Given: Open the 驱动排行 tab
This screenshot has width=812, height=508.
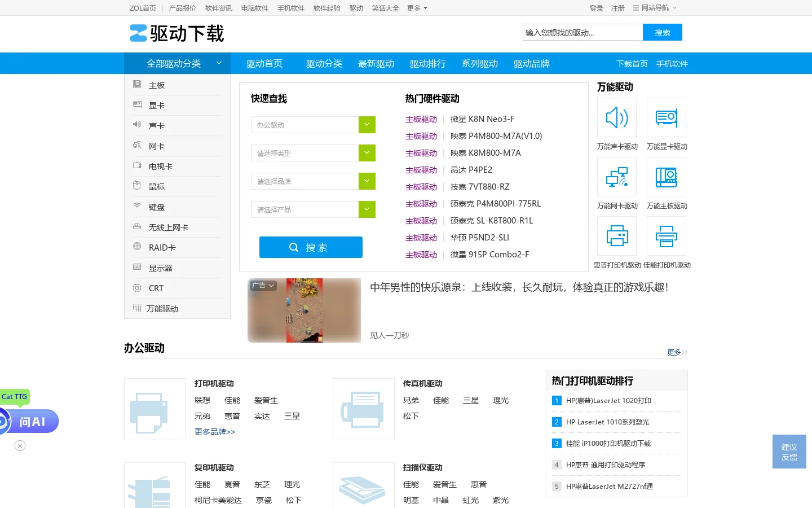Looking at the screenshot, I should point(428,64).
